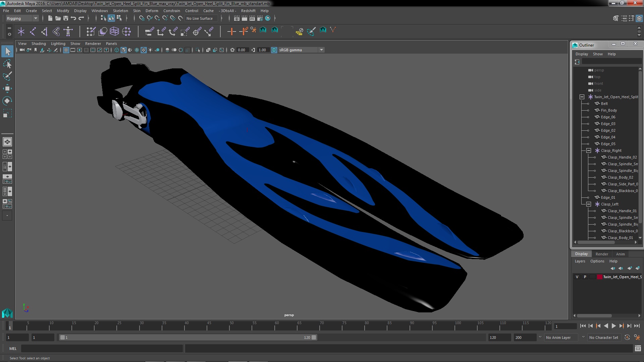Toggle viewport grid display icon
The width and height of the screenshot is (644, 362).
[x=66, y=50]
